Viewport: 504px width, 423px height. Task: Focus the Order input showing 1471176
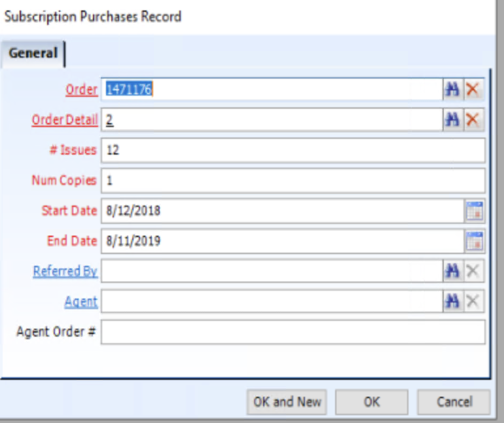click(272, 90)
